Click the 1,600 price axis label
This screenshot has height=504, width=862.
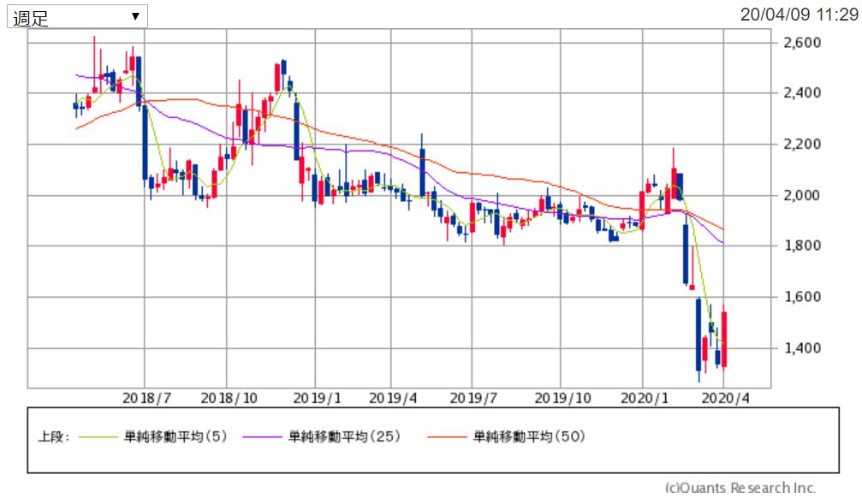802,297
